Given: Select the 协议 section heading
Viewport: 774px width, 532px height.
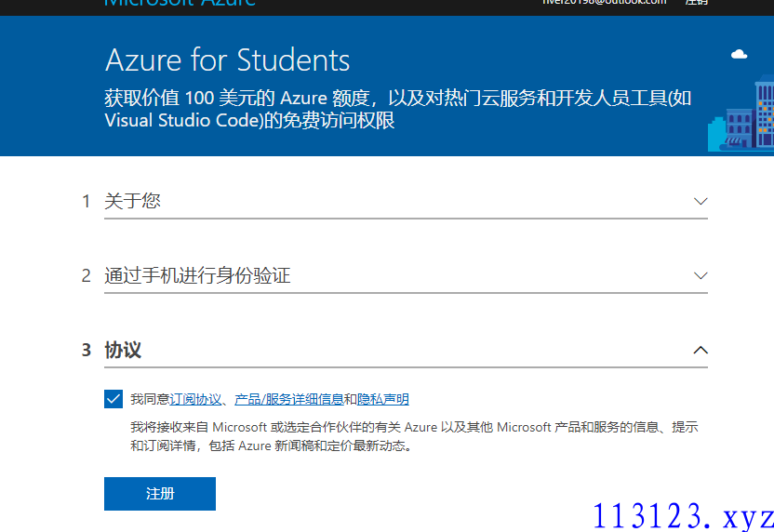Looking at the screenshot, I should (x=123, y=350).
